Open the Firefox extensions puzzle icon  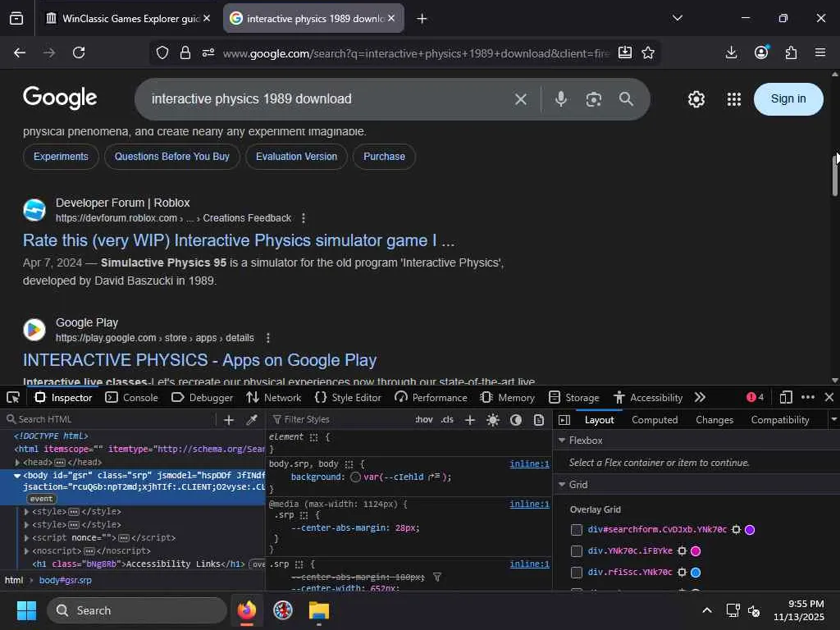(x=791, y=52)
